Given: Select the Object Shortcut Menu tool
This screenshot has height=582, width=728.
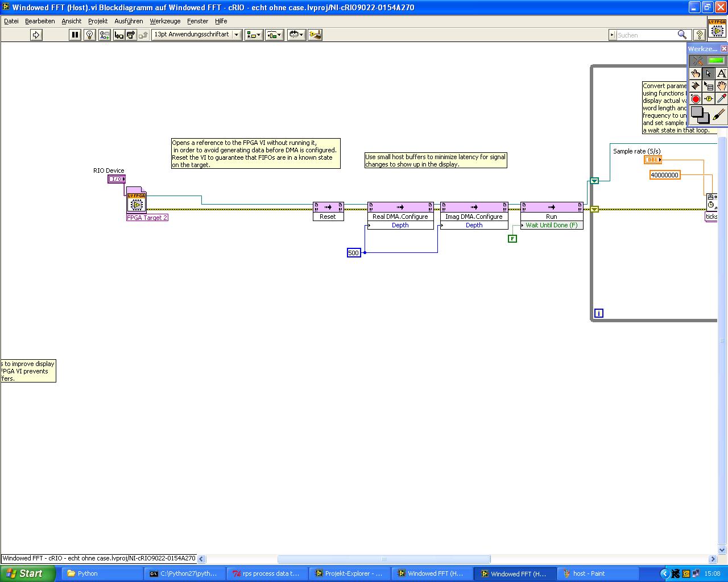Looking at the screenshot, I should [x=709, y=86].
